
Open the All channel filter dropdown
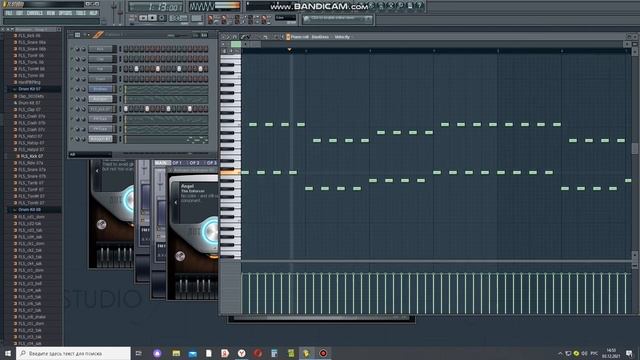click(x=90, y=155)
